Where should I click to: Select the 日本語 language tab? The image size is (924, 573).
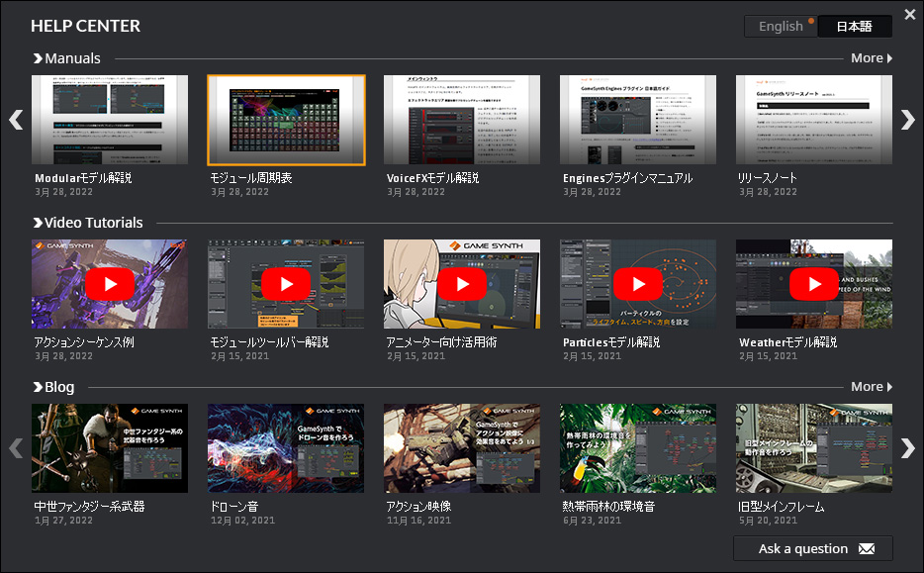pos(855,27)
